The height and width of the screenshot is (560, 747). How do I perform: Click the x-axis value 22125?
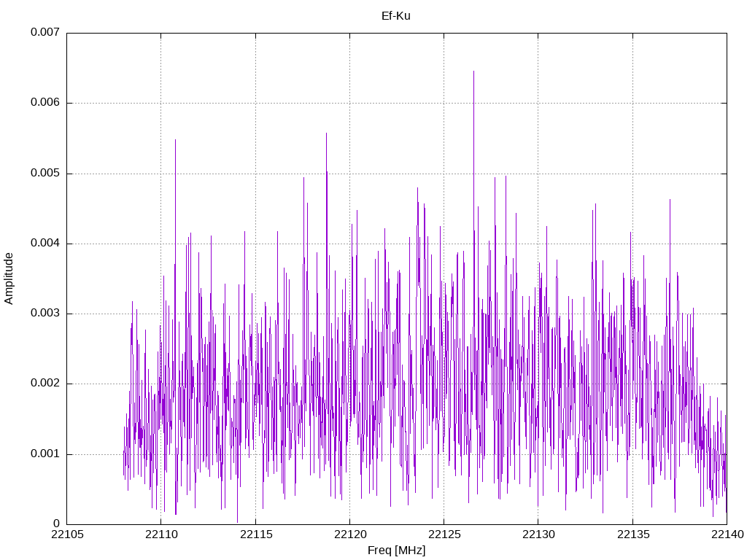444,534
